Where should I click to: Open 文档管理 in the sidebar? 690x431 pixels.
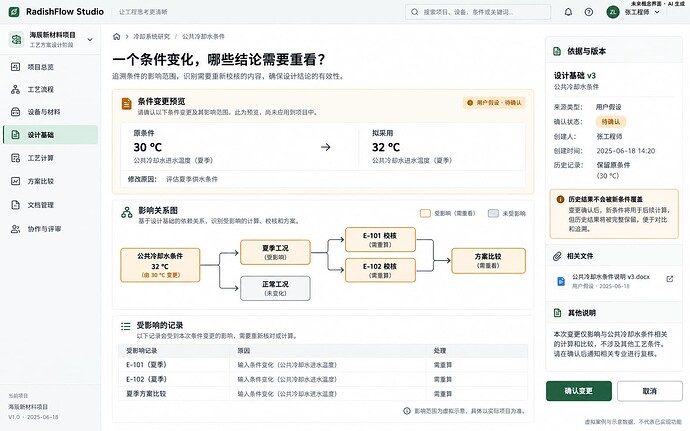(50, 205)
